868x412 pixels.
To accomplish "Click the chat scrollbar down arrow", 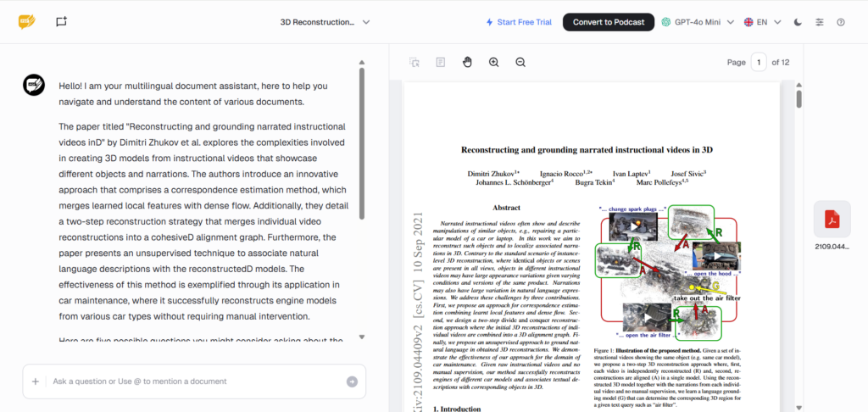I will point(361,337).
